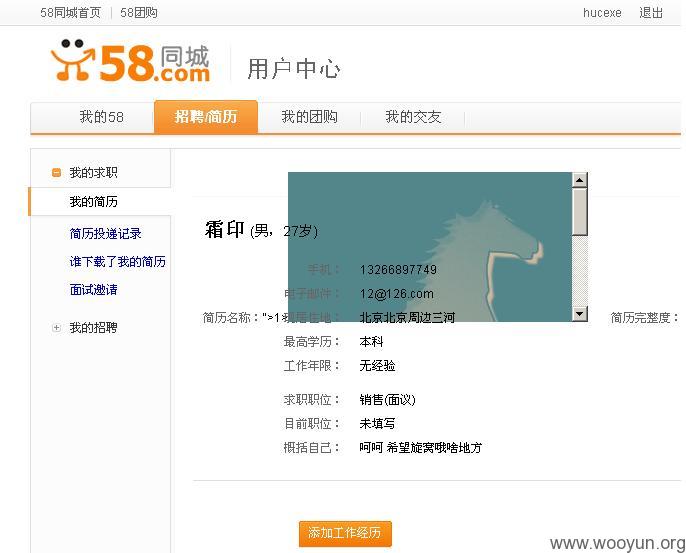Viewport: 686px width, 553px height.
Task: Open the 我的58 tab
Action: [x=102, y=117]
